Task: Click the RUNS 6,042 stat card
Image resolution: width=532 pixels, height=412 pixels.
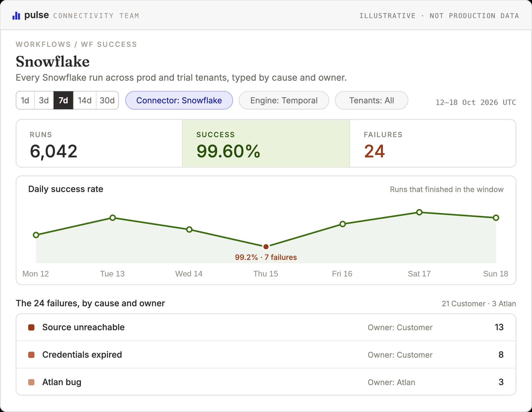Action: tap(99, 144)
